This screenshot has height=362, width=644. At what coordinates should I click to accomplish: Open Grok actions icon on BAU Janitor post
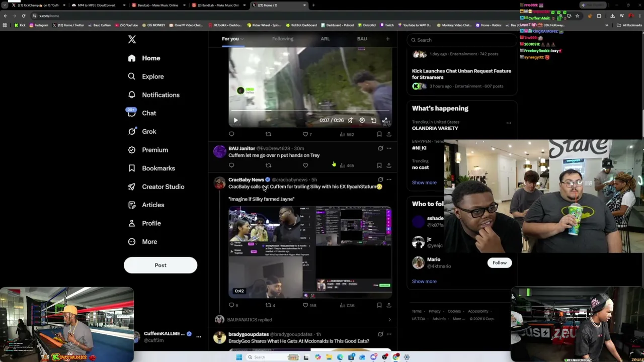click(x=380, y=148)
